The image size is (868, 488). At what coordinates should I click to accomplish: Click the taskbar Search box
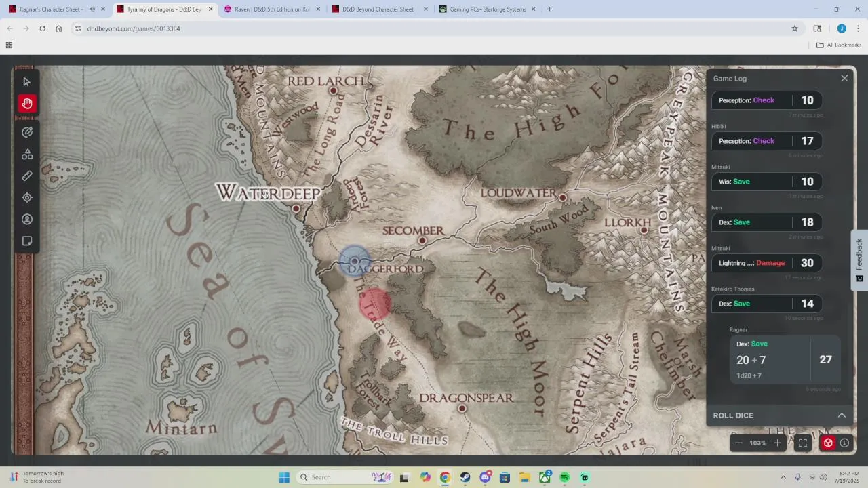[347, 477]
